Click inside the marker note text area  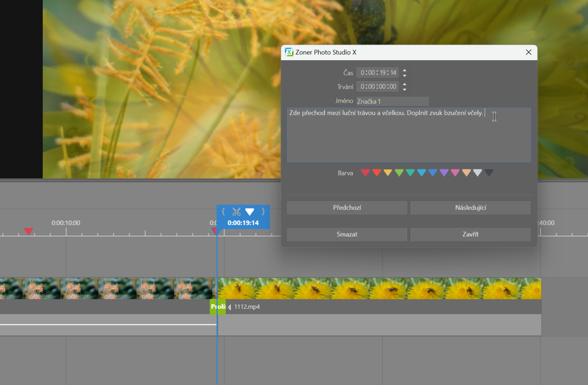click(409, 135)
